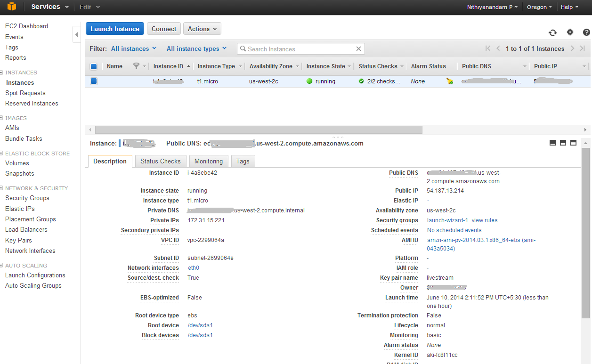Click the vertical scrollbar of details pane
Viewport: 592px width, 364px height.
[586, 233]
